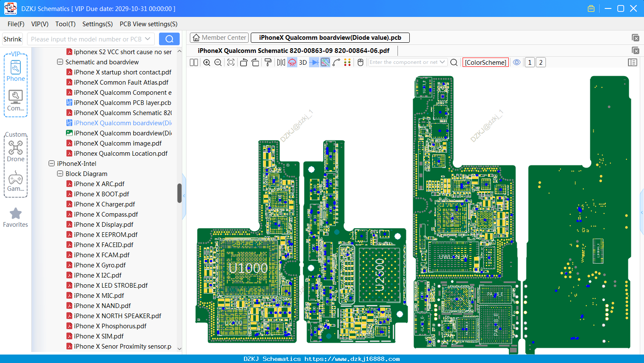Open the colored dots pin display
This screenshot has width=644, height=363.
pyautogui.click(x=348, y=63)
